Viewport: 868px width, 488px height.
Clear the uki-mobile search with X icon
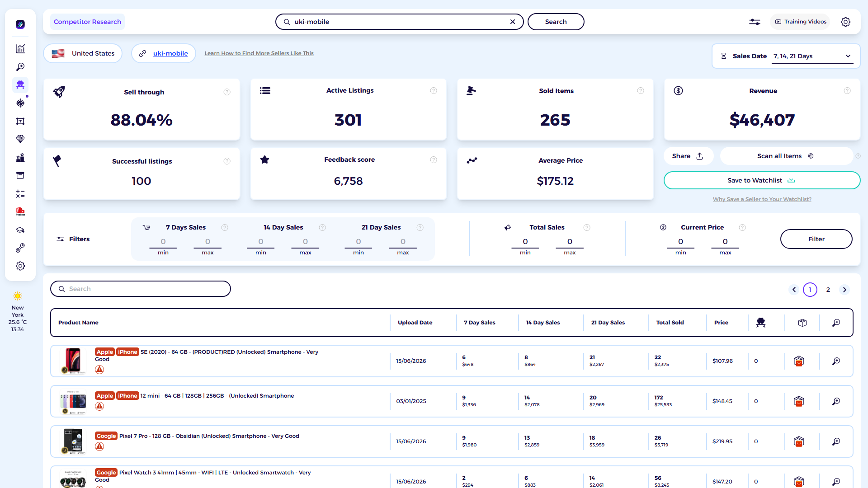[x=513, y=22]
